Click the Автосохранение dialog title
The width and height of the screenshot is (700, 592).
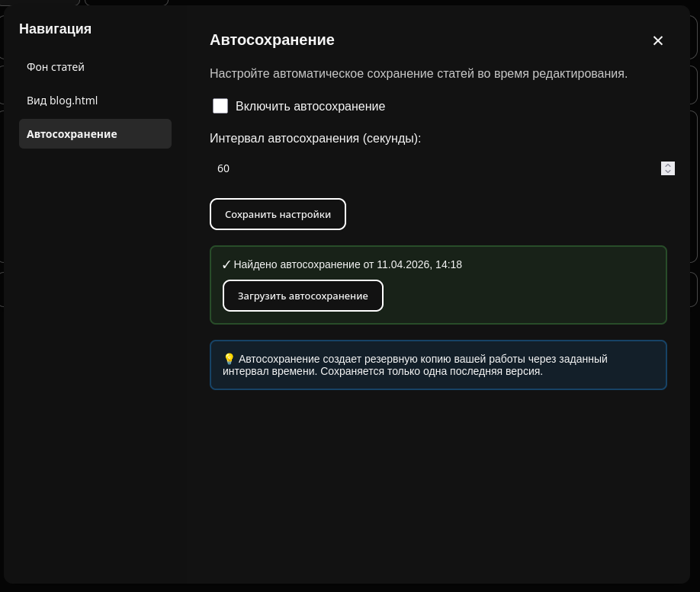271,40
